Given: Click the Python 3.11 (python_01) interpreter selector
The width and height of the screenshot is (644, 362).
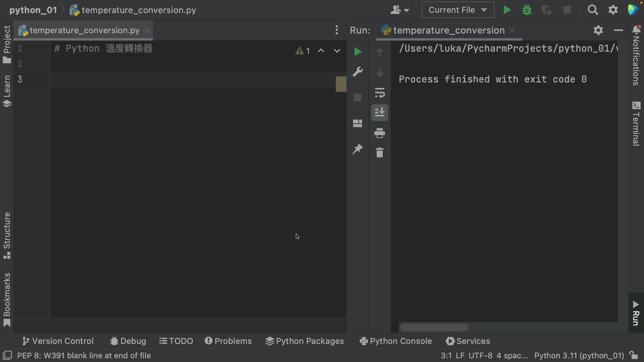Looking at the screenshot, I should [x=579, y=356].
